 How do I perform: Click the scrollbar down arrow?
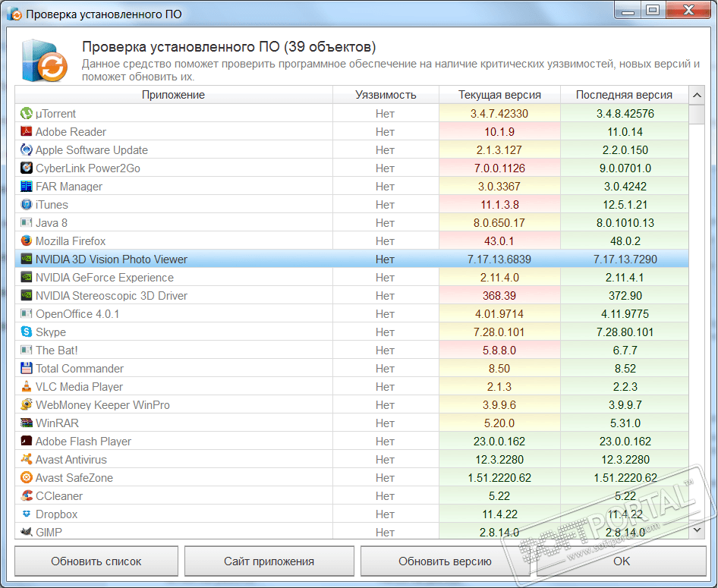tap(697, 530)
